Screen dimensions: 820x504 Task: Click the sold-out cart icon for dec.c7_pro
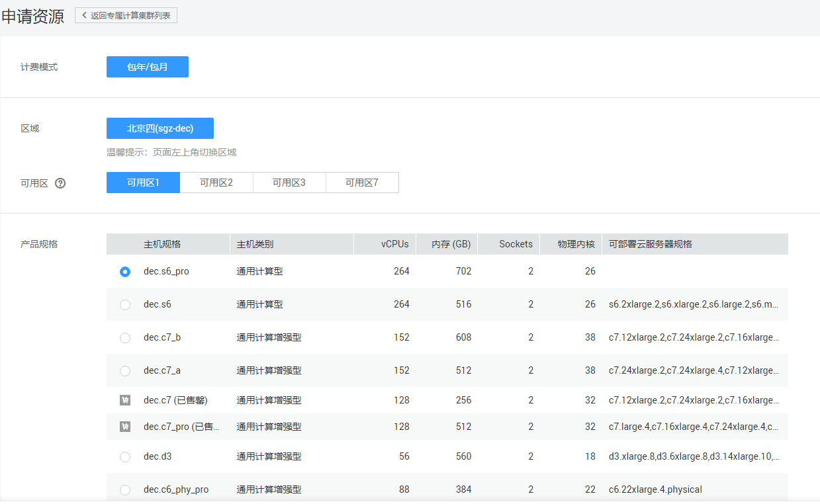click(125, 427)
